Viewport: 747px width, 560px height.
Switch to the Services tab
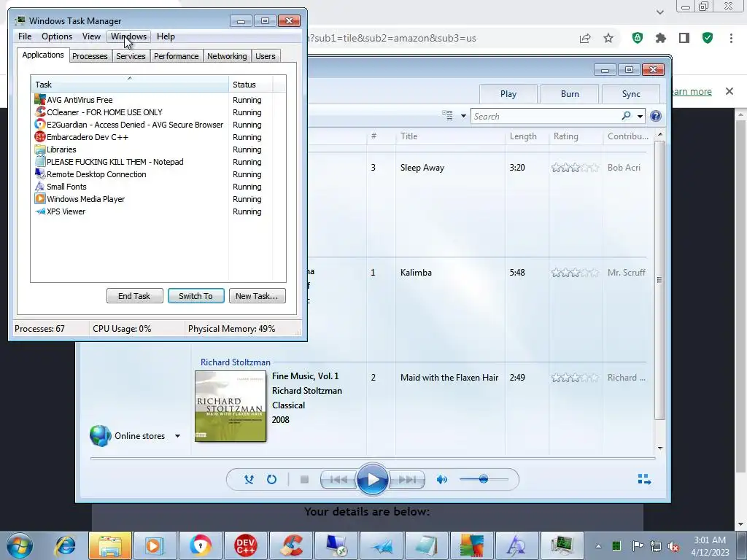[x=131, y=56]
